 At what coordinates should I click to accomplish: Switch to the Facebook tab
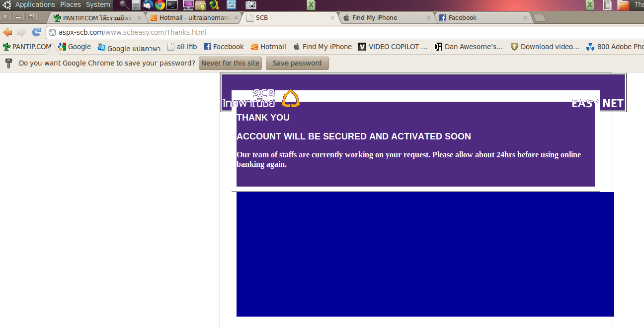click(x=483, y=18)
